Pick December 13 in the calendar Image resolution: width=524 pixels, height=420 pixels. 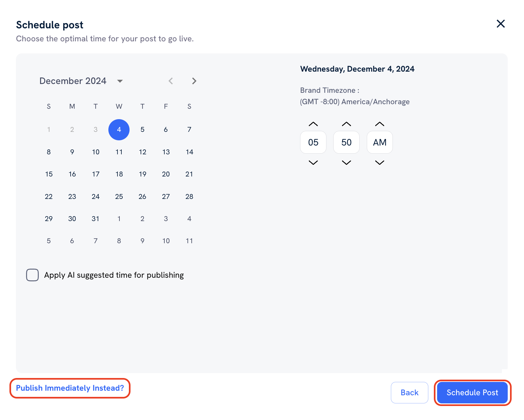pos(166,152)
